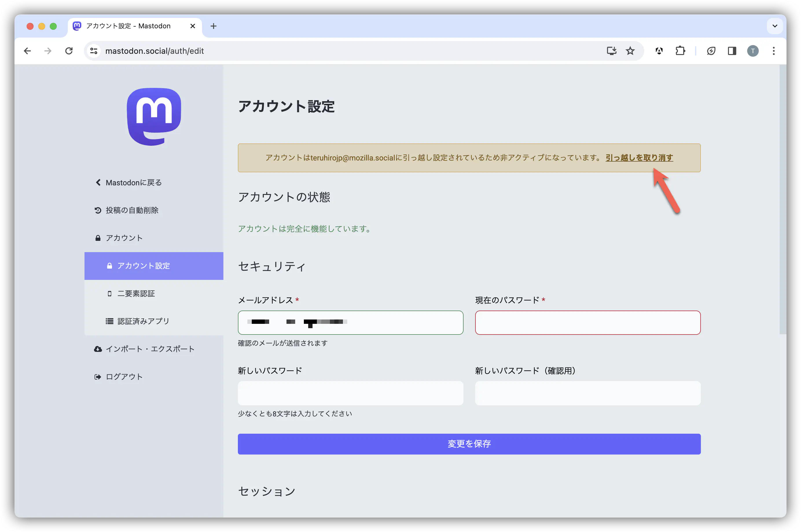Open the extensions puzzle icon
This screenshot has height=532, width=801.
[x=680, y=51]
